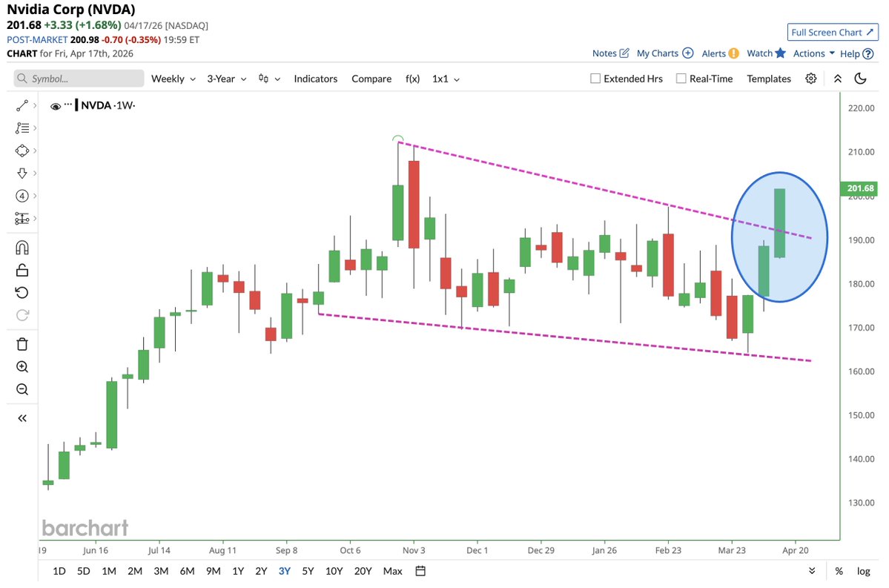Toggle percent scale on price axis
The image size is (889, 588).
[x=839, y=572]
